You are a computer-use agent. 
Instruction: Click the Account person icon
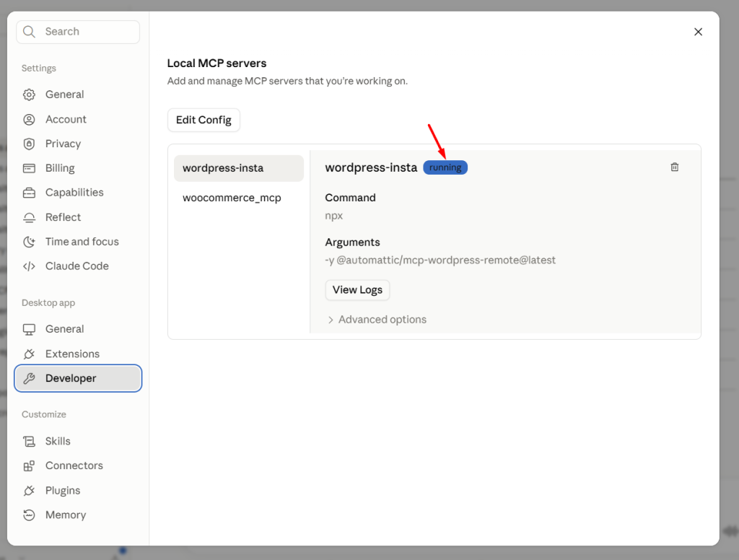(29, 120)
